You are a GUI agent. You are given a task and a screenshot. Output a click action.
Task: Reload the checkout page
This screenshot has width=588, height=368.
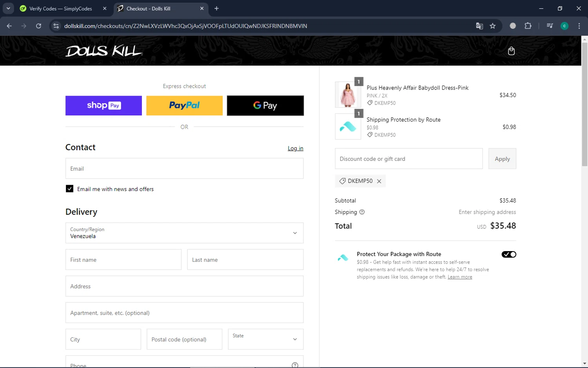38,26
